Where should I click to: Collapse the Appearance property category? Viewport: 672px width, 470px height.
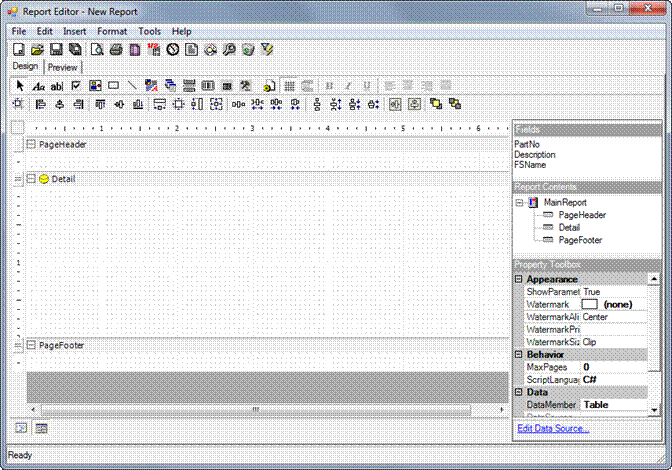tap(518, 279)
